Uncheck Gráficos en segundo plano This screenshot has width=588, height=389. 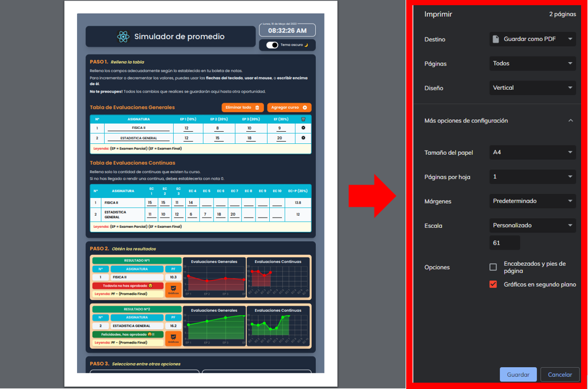[493, 284]
